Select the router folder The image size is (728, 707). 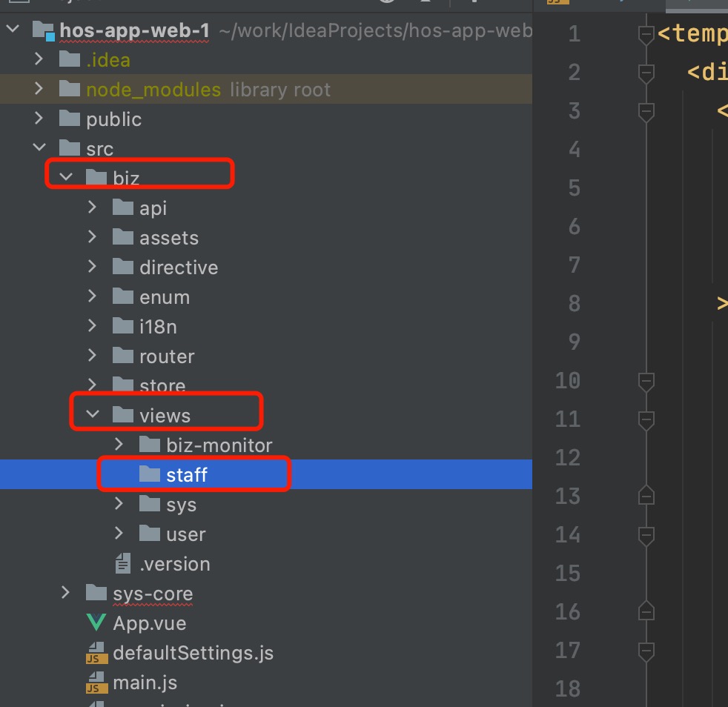[166, 356]
